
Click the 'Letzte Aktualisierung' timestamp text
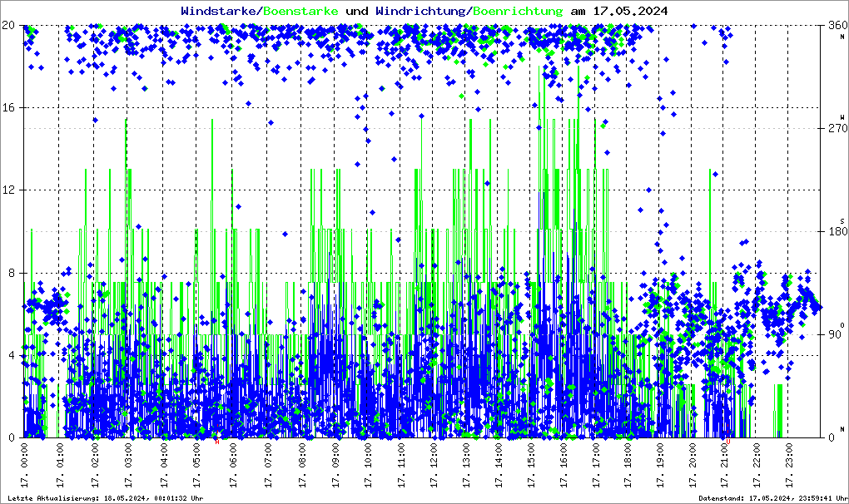point(106,497)
